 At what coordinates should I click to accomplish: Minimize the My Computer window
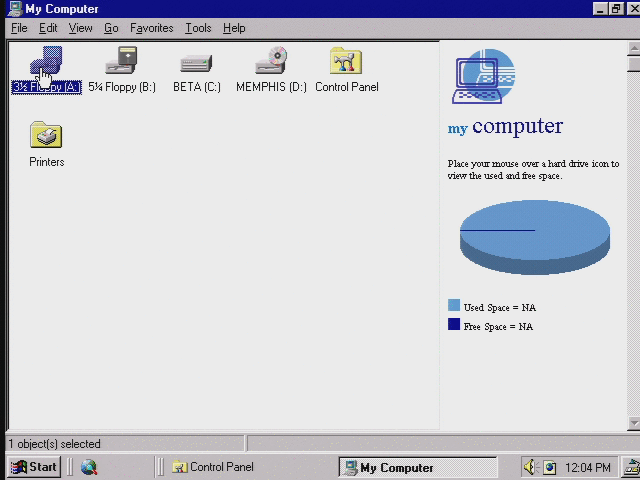click(x=600, y=9)
